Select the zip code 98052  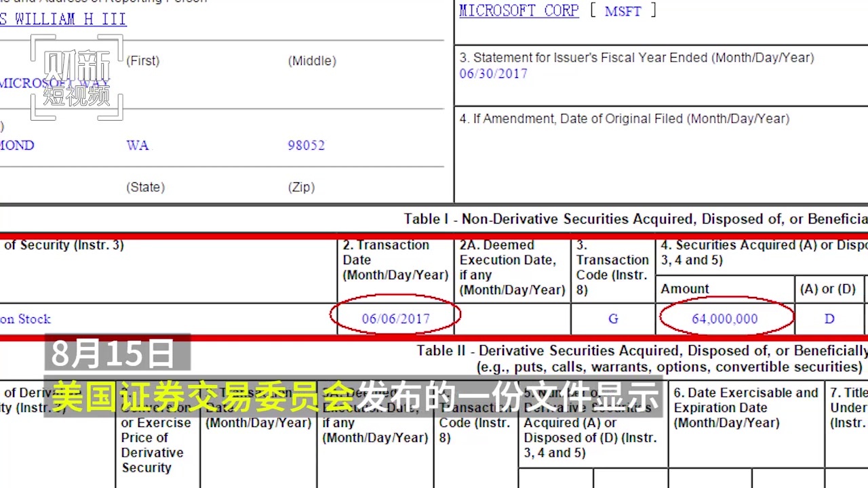pyautogui.click(x=306, y=145)
